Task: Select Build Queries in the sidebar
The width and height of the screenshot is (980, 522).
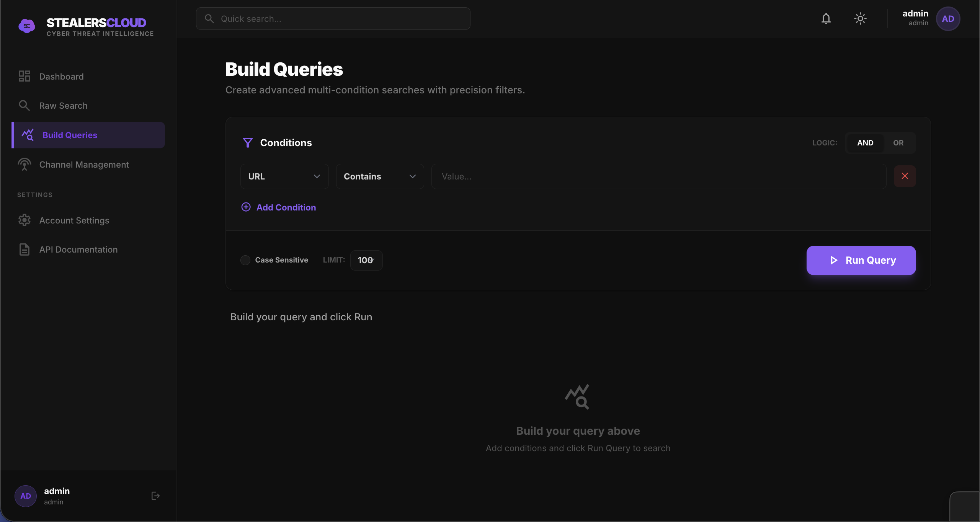Action: pyautogui.click(x=70, y=135)
